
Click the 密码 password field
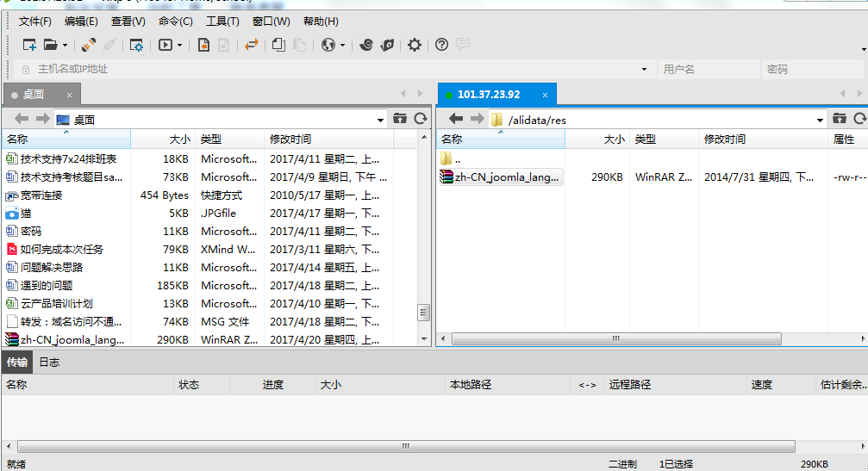point(813,69)
